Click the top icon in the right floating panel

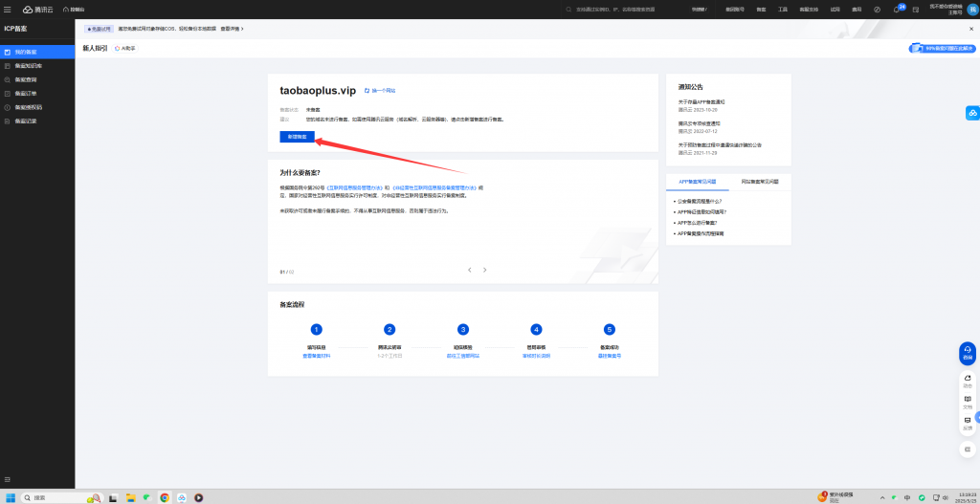[x=968, y=381]
